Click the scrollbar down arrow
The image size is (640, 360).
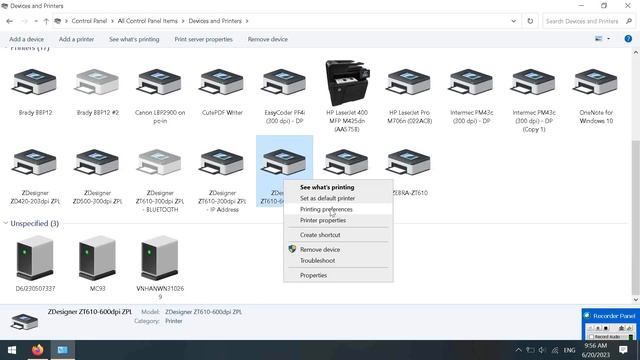pos(636,299)
